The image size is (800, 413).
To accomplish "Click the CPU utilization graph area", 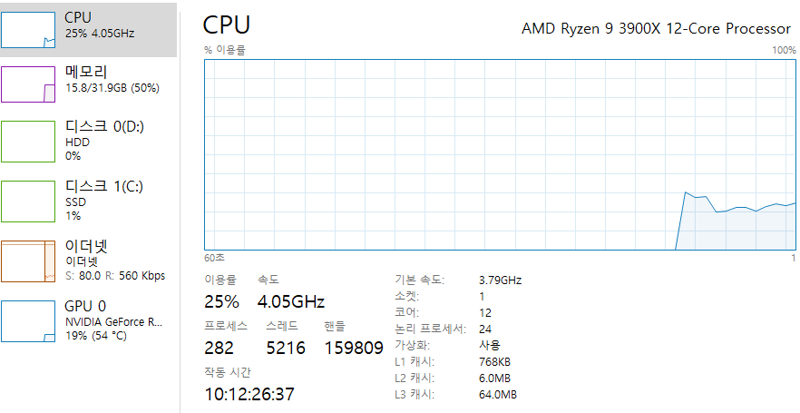I will pyautogui.click(x=500, y=155).
